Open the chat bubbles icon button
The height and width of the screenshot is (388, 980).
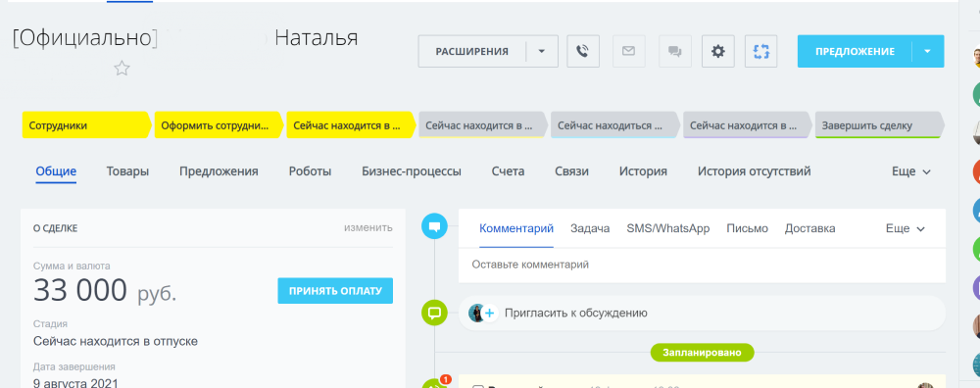675,51
